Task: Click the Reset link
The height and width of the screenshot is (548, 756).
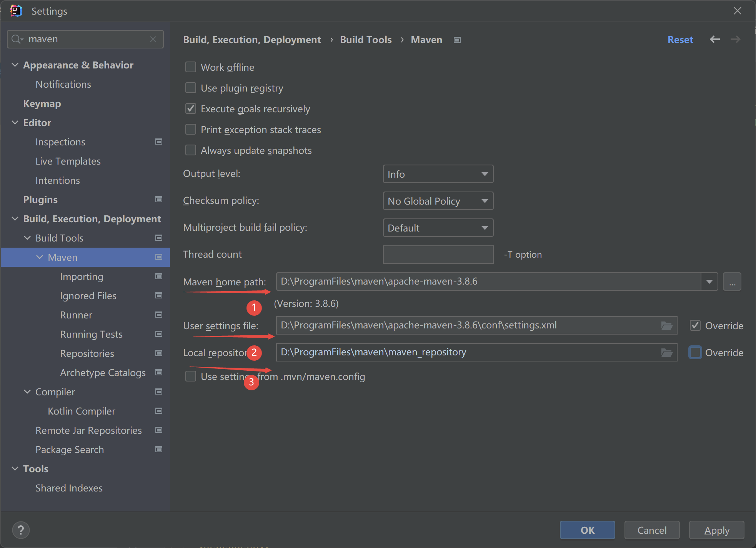Action: pos(680,40)
